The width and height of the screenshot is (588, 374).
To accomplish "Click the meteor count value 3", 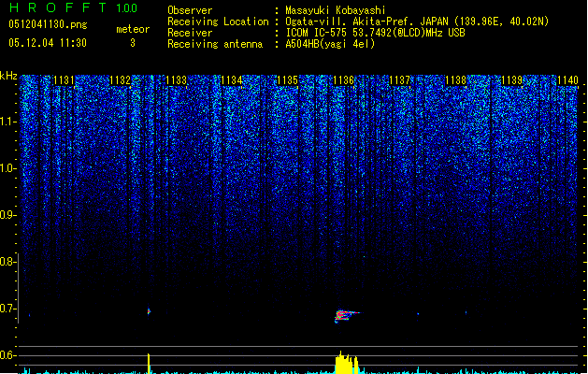I will 133,43.
